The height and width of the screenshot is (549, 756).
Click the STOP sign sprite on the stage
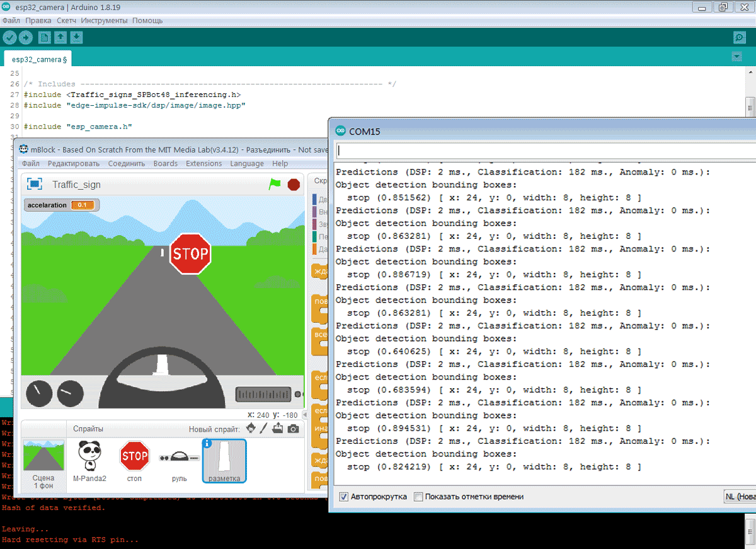coord(190,254)
